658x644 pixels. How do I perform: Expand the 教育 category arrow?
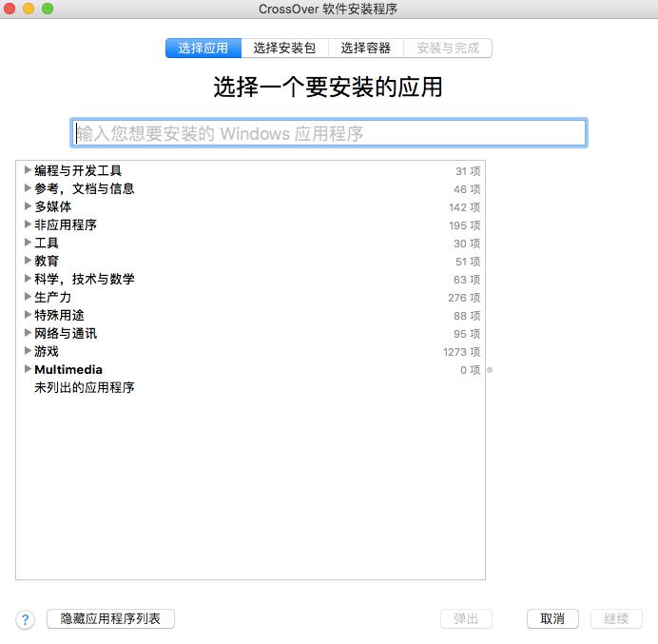pos(28,261)
